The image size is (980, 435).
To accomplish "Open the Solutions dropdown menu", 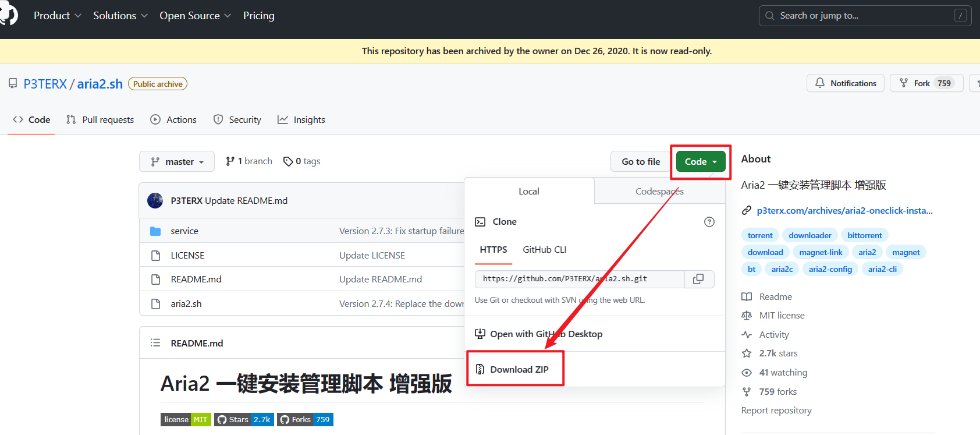I will point(120,16).
